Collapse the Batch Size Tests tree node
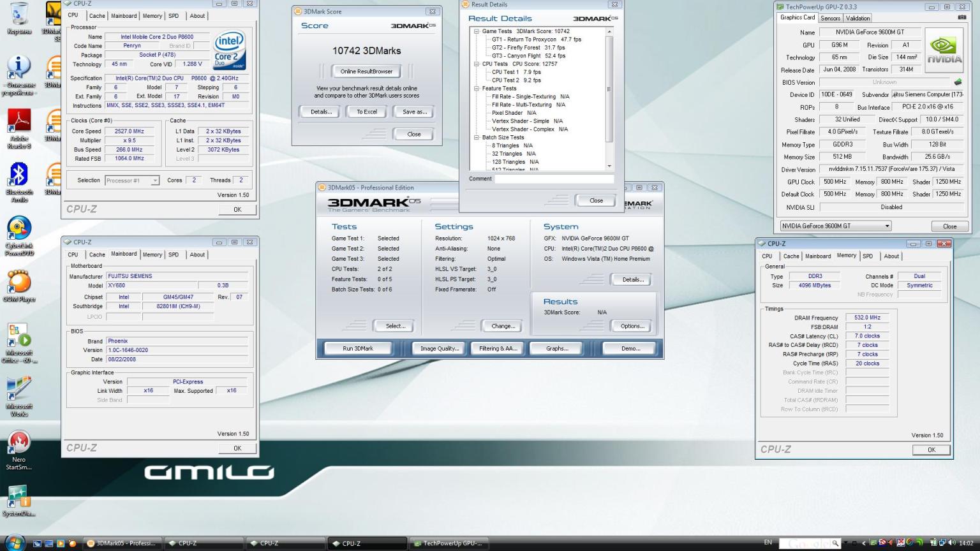This screenshot has width=980, height=551. (x=477, y=137)
